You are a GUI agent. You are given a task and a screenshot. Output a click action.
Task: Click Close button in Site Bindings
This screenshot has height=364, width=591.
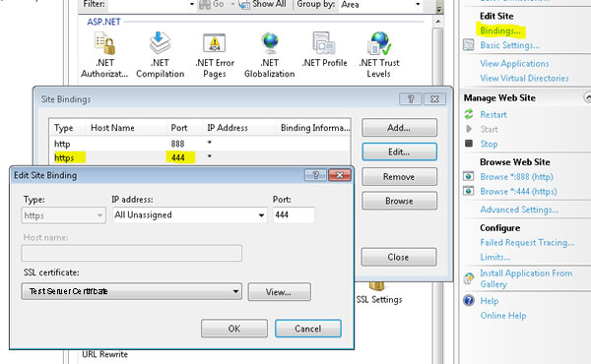[x=399, y=257]
